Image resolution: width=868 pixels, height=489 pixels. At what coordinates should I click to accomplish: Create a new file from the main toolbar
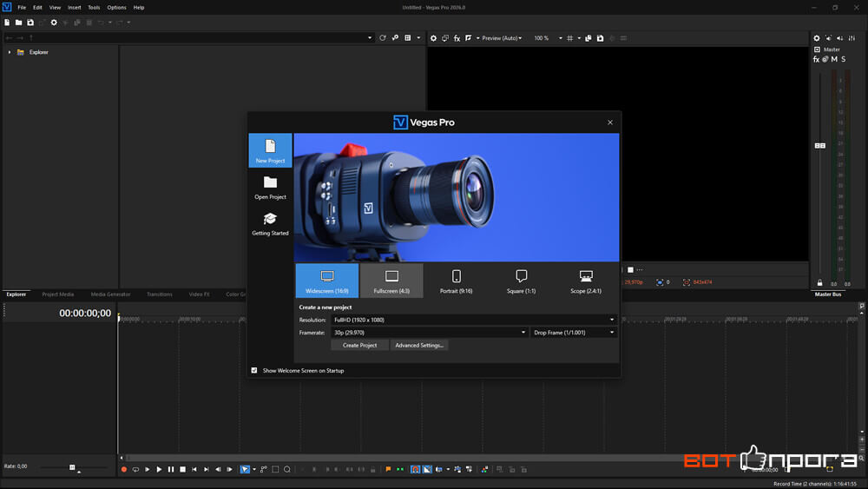pos(7,23)
